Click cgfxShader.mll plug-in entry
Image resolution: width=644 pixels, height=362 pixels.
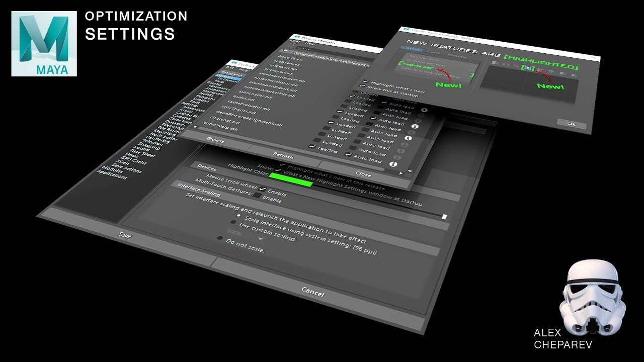239,110
